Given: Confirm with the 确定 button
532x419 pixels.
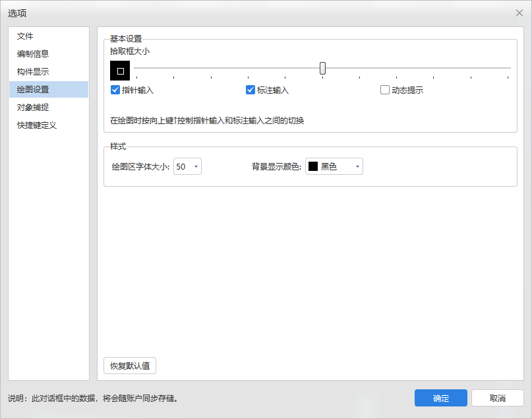Looking at the screenshot, I should pos(440,398).
